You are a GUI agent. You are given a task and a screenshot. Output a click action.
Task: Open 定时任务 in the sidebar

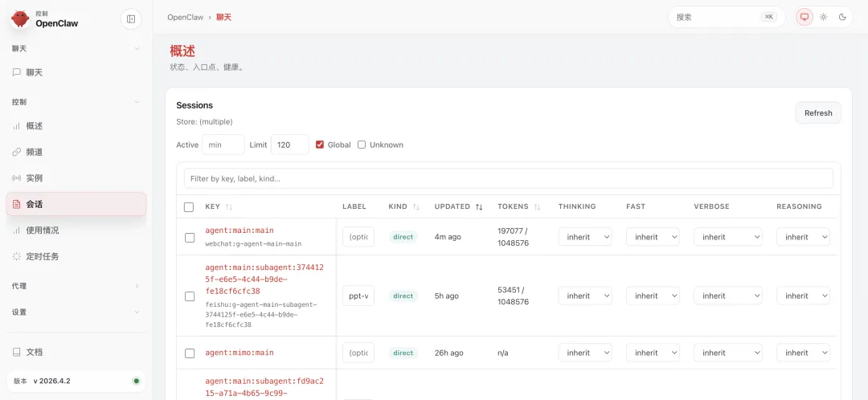pos(76,256)
